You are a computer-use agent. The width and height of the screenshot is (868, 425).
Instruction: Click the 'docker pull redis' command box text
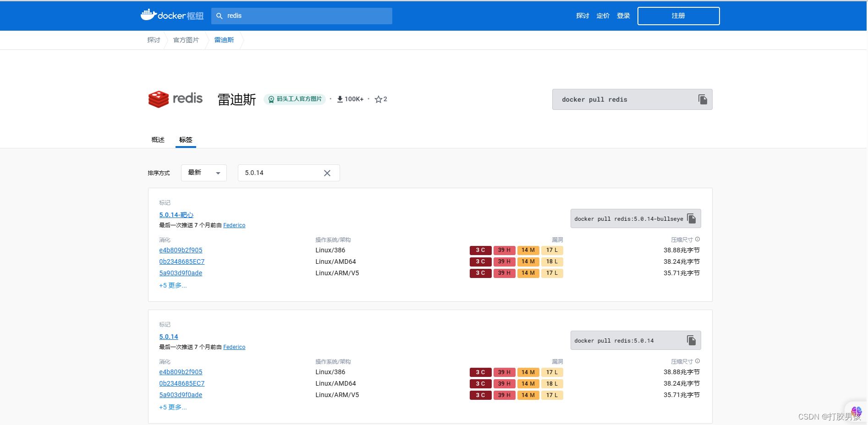pos(594,99)
